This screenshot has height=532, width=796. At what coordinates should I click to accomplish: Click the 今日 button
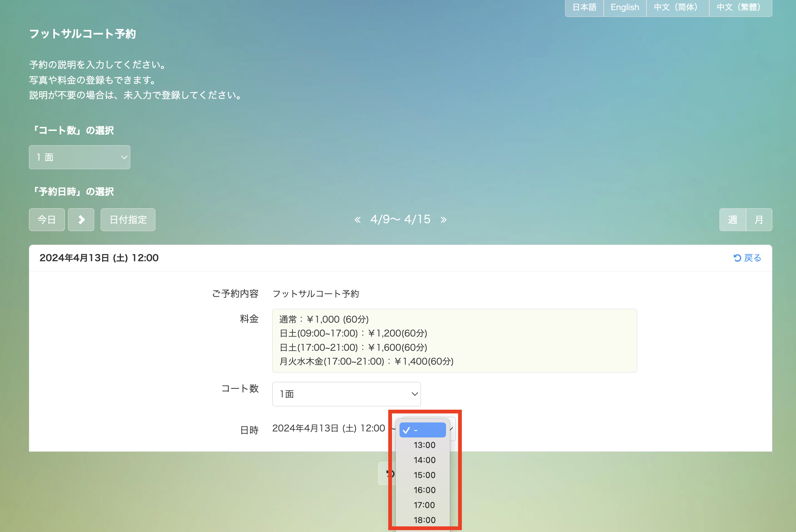pyautogui.click(x=47, y=219)
